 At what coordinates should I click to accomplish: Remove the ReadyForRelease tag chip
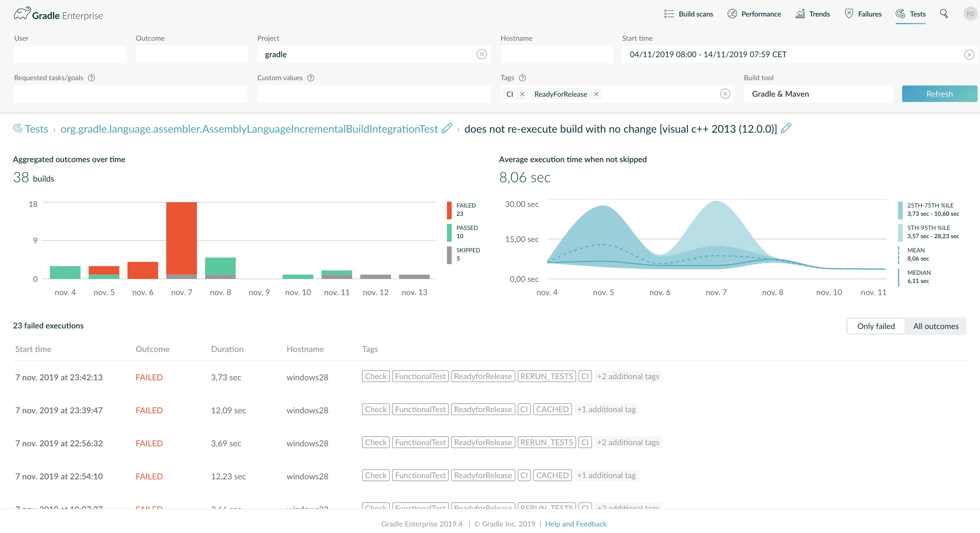(596, 94)
